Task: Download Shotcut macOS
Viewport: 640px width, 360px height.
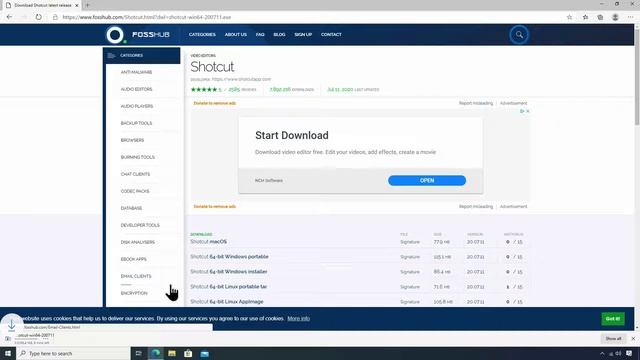Action: (x=209, y=242)
